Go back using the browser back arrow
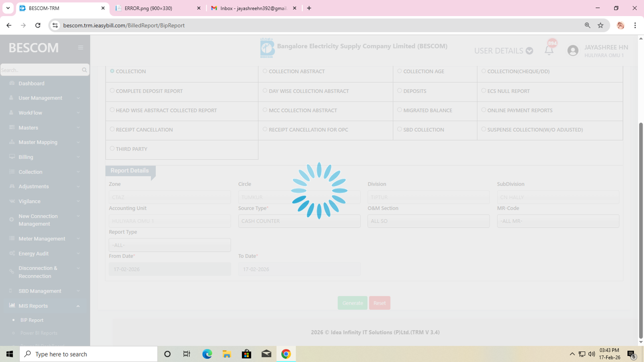 point(9,25)
